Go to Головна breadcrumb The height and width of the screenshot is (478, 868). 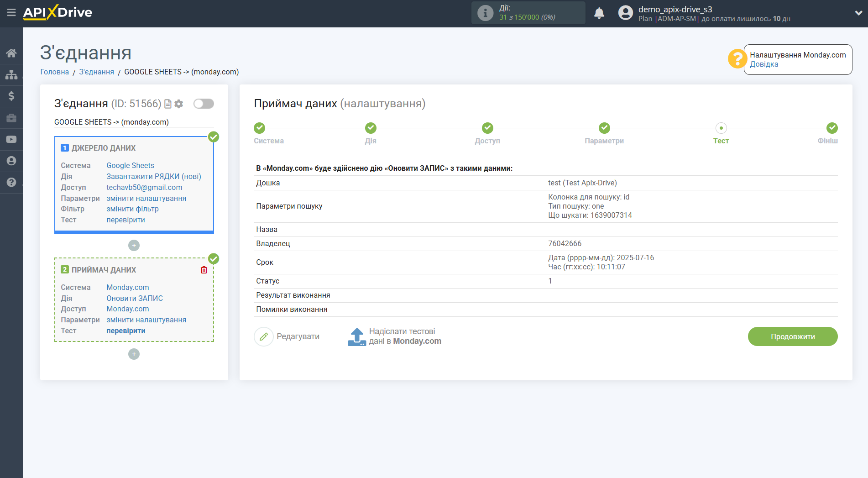[55, 72]
